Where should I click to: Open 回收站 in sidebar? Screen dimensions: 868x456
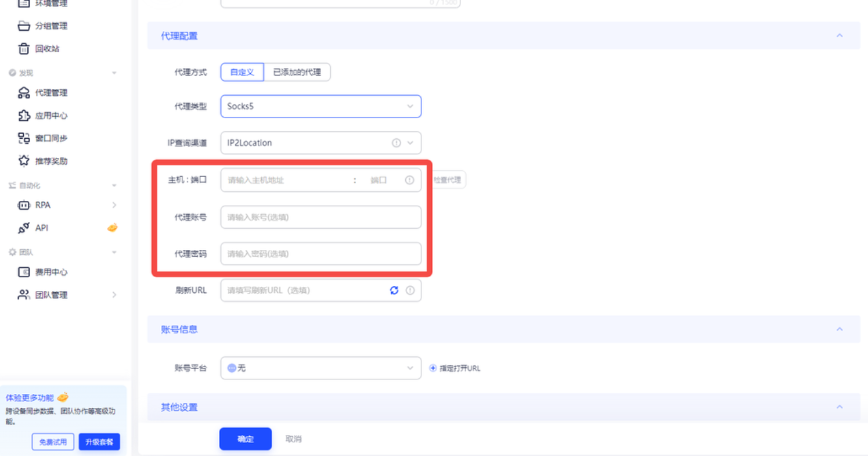tap(47, 49)
